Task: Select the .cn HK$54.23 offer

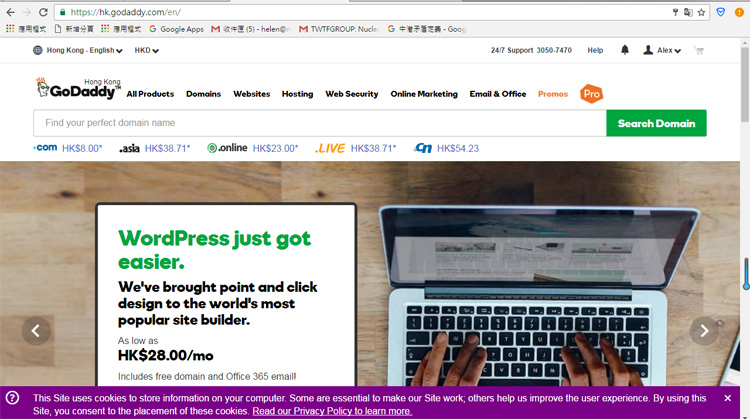Action: pos(446,148)
